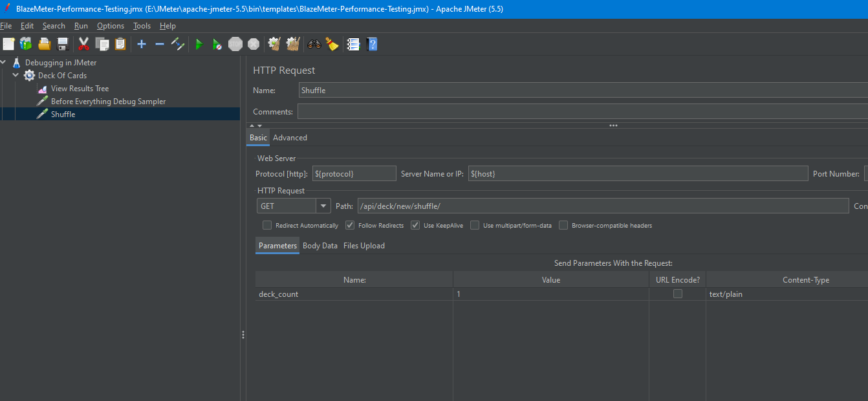Click Start no pauses icon

point(217,44)
